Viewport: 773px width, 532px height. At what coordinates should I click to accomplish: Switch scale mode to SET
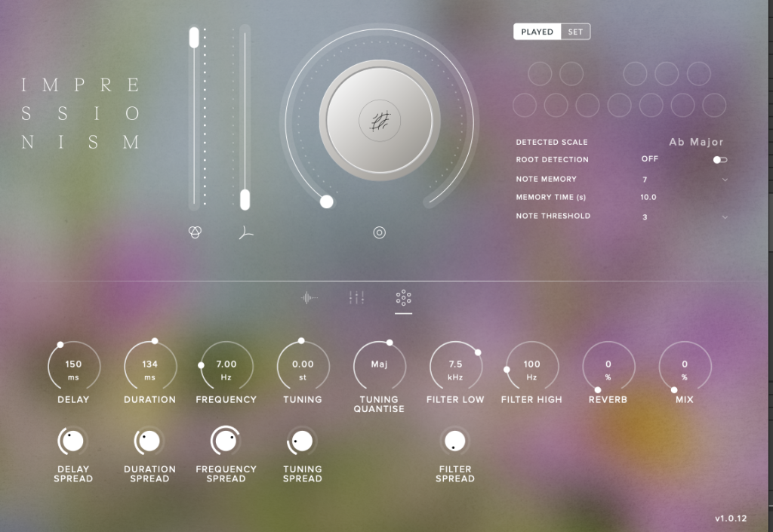[576, 31]
